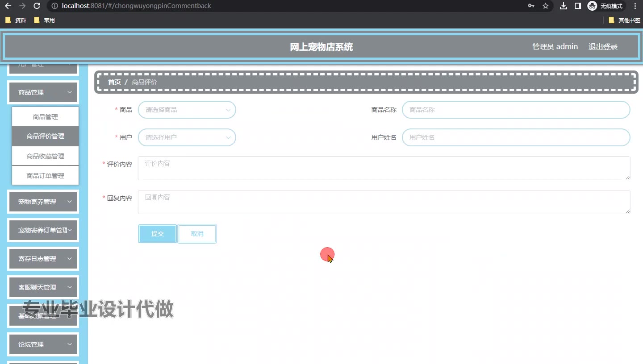Open the 请选择用户 dropdown
This screenshot has height=364, width=643.
click(x=187, y=137)
